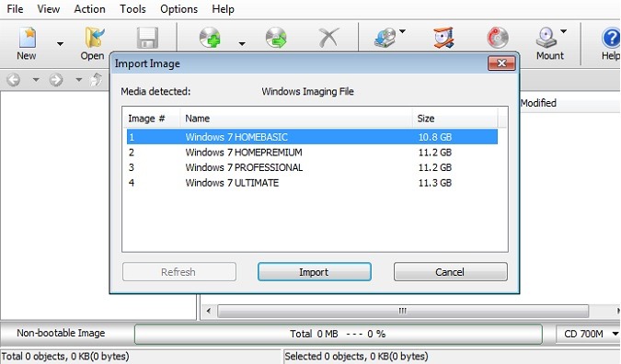Click the Size column header

pyautogui.click(x=454, y=119)
